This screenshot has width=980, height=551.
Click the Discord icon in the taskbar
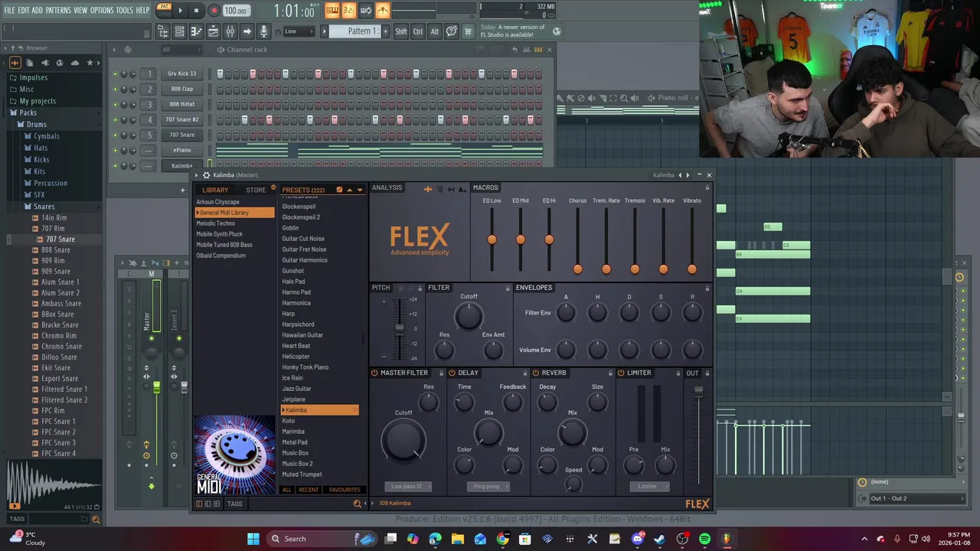(637, 539)
